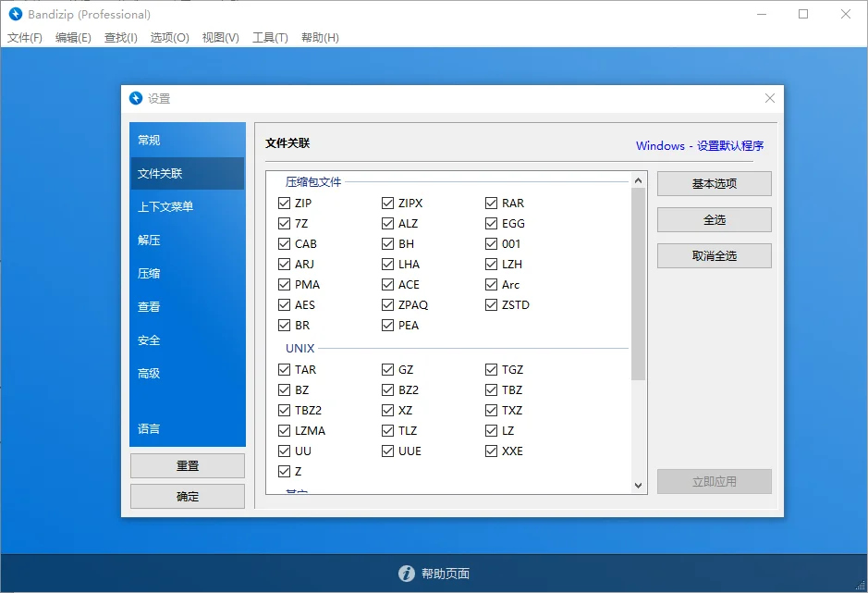Screen dimensions: 868x593
Task: Toggle the GZ association checkbox
Action: [x=386, y=369]
